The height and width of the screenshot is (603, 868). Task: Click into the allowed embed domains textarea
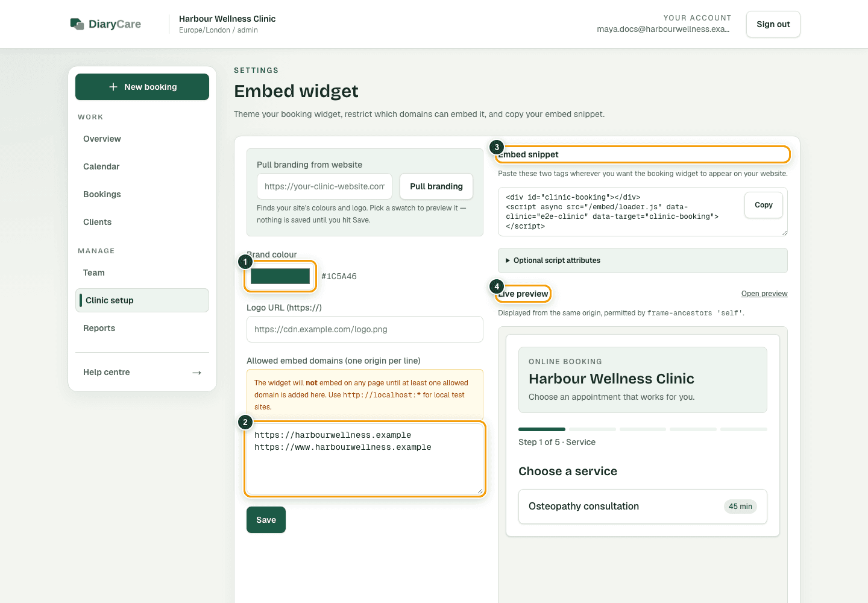(365, 459)
